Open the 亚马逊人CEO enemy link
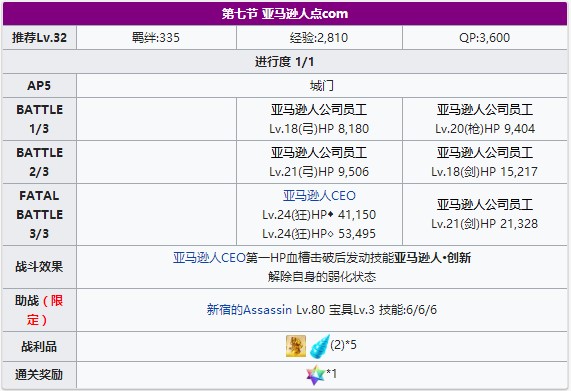 [319, 196]
